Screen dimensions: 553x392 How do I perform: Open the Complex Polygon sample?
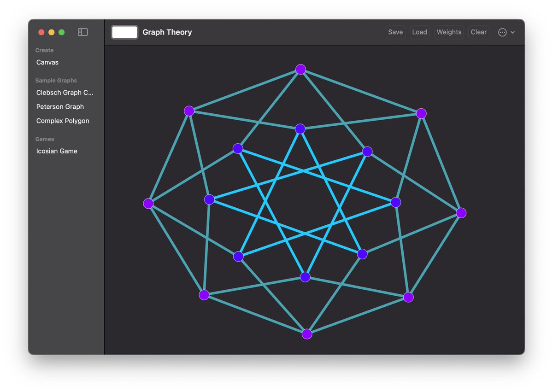(x=63, y=121)
